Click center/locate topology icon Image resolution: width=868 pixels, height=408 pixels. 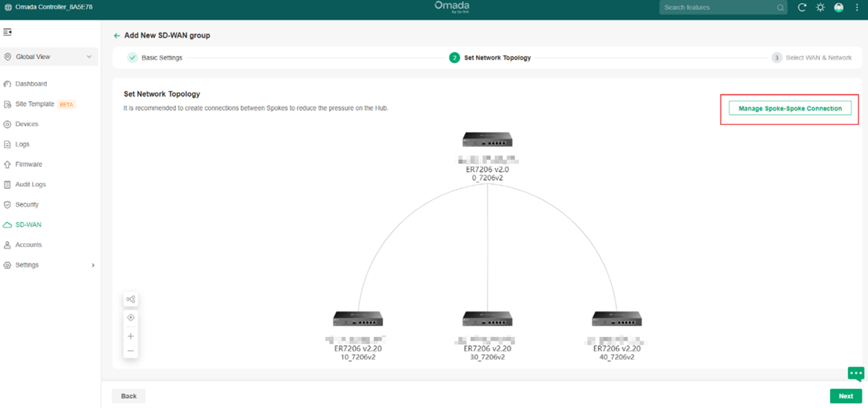pyautogui.click(x=130, y=318)
